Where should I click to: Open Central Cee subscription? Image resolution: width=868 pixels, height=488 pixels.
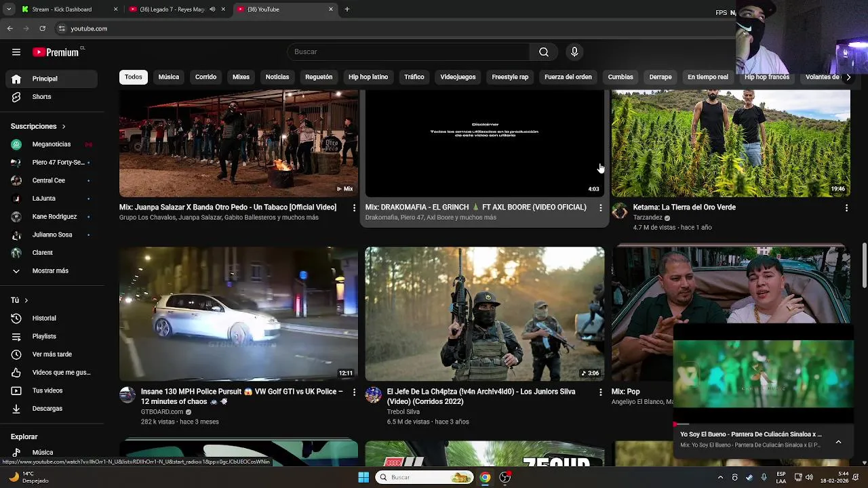coord(52,181)
